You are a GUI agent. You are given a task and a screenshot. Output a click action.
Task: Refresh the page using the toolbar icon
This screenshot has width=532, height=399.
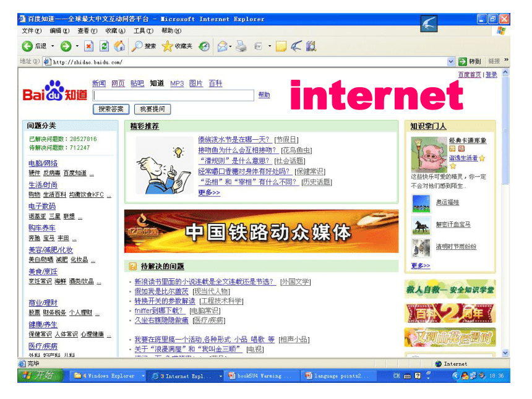[x=104, y=46]
